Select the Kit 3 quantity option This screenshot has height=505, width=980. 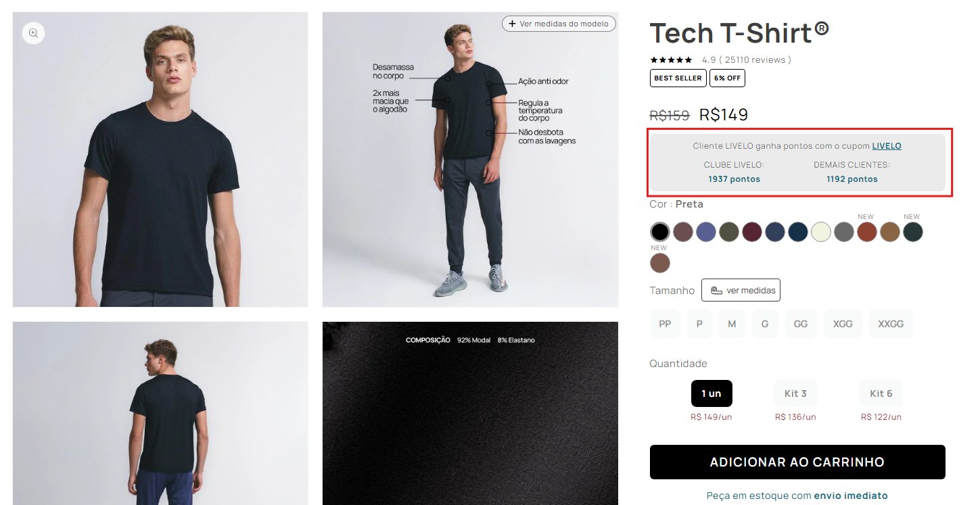point(795,393)
